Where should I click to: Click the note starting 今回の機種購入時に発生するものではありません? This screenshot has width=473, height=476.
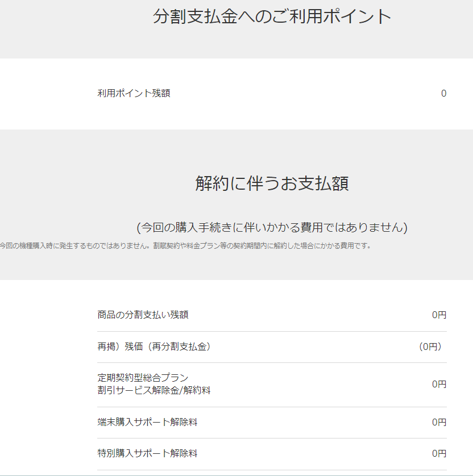tap(185, 245)
